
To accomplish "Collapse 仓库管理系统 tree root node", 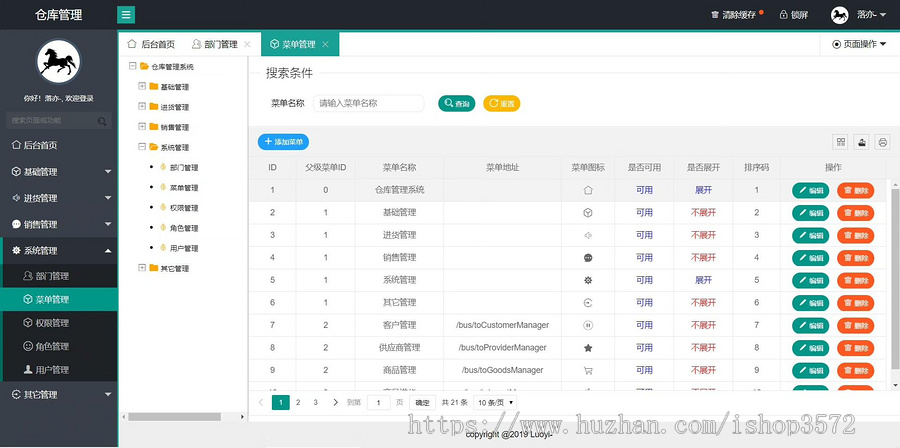I will click(x=133, y=66).
